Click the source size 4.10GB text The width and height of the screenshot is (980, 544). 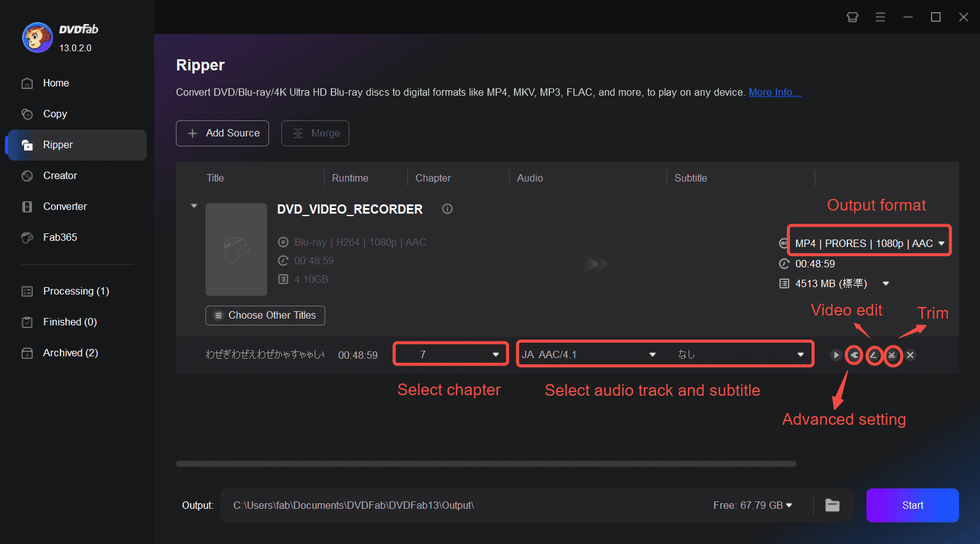pyautogui.click(x=311, y=279)
